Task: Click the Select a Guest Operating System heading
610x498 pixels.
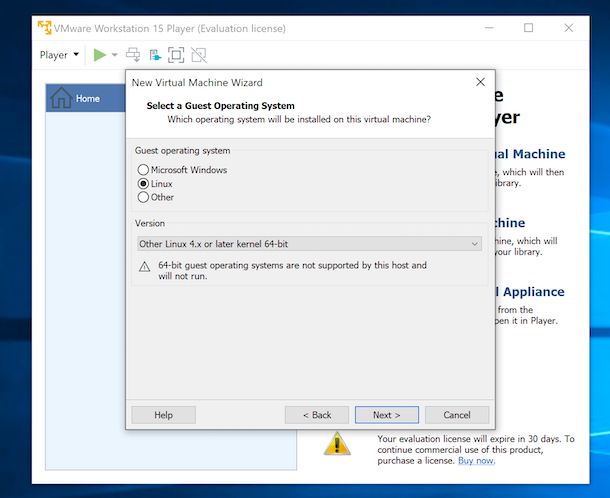Action: [221, 105]
